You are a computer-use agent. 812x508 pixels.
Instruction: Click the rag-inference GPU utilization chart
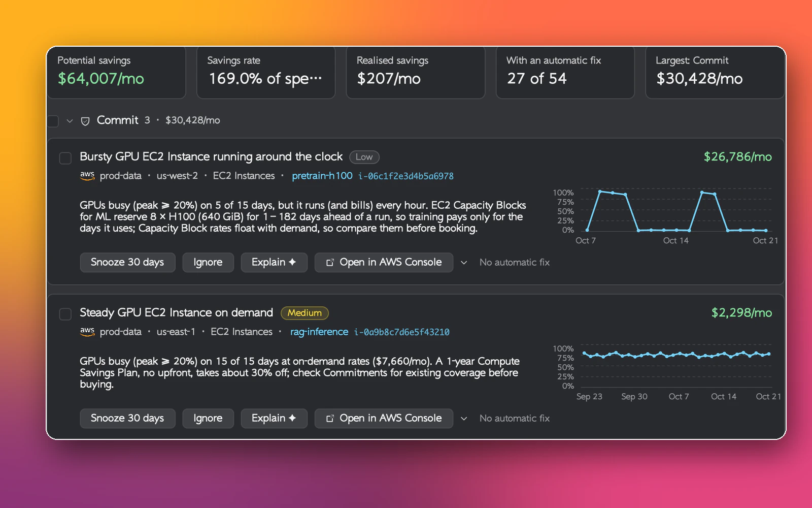666,372
